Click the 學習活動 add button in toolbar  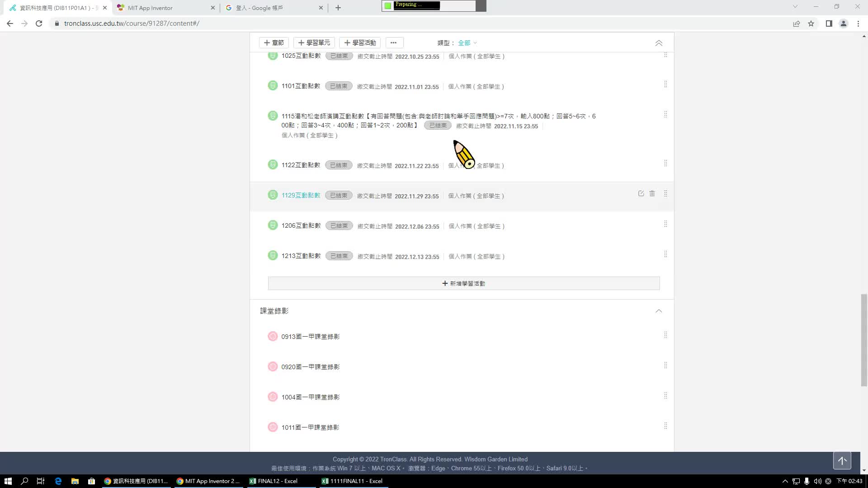(360, 42)
